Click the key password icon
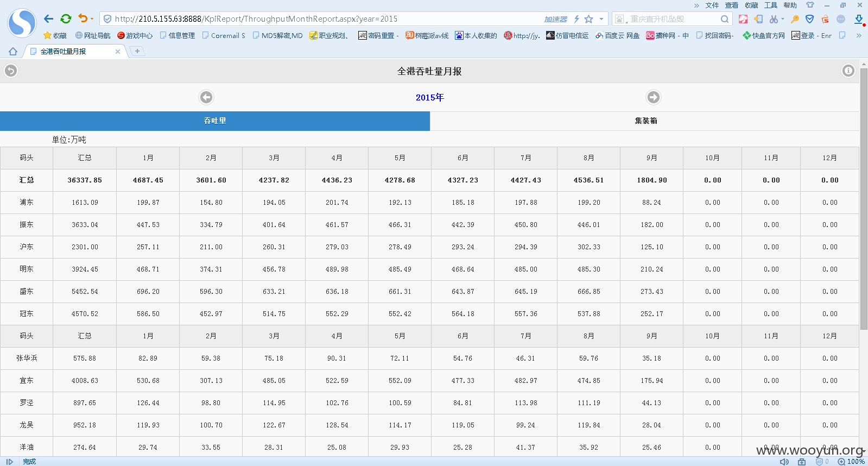Image resolution: width=868 pixels, height=466 pixels. point(795,19)
